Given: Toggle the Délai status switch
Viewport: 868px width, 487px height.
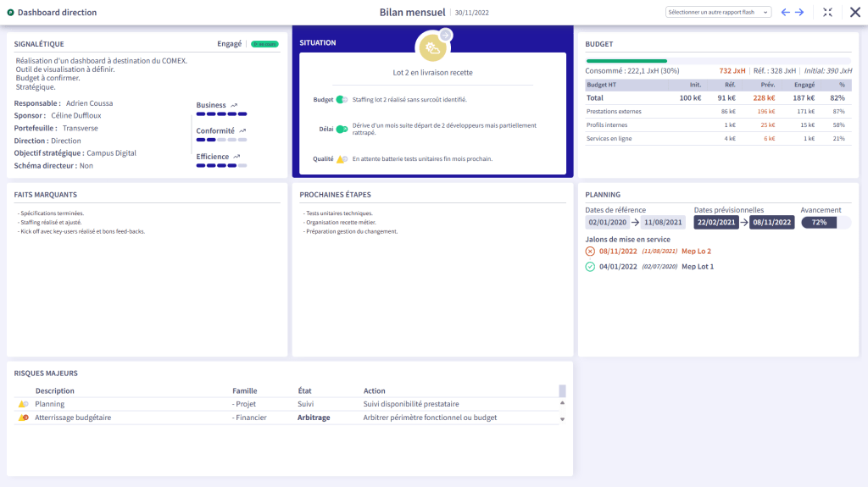Looking at the screenshot, I should [342, 130].
